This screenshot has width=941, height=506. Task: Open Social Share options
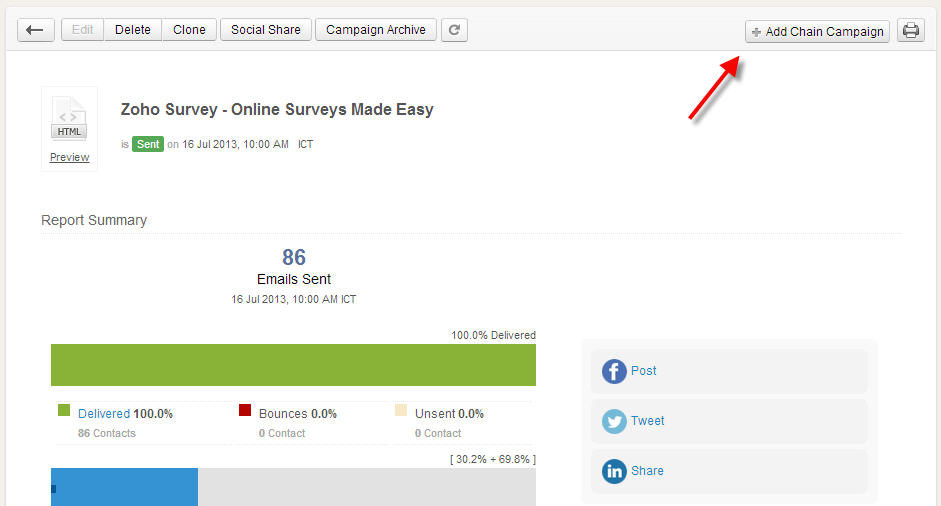point(266,30)
